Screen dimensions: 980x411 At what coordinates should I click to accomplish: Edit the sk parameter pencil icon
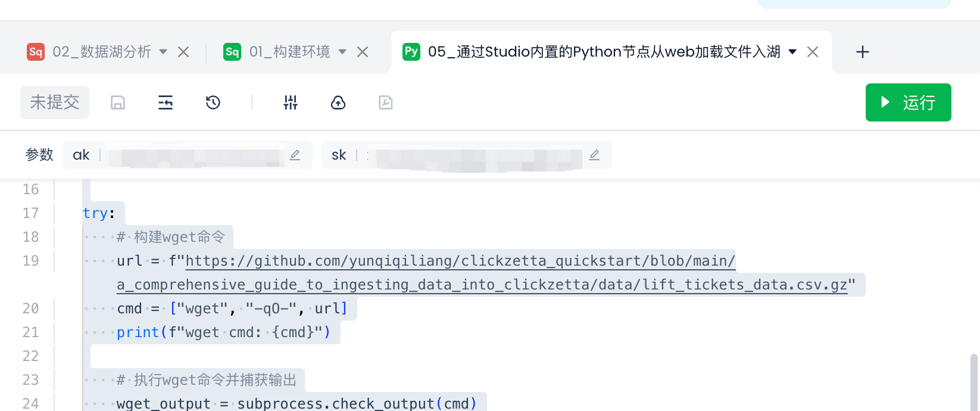click(x=594, y=155)
